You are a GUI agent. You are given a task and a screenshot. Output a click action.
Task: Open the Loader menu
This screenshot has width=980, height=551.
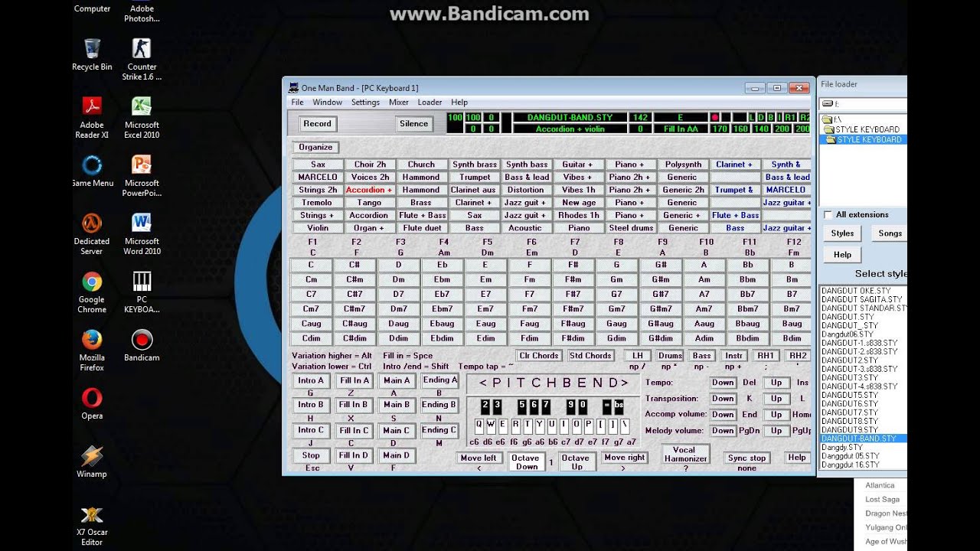point(430,103)
